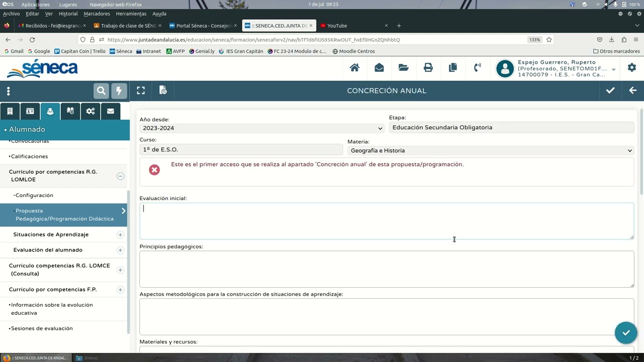Expand Situaciones de Aprendizaje
This screenshot has height=362, width=644.
click(120, 235)
